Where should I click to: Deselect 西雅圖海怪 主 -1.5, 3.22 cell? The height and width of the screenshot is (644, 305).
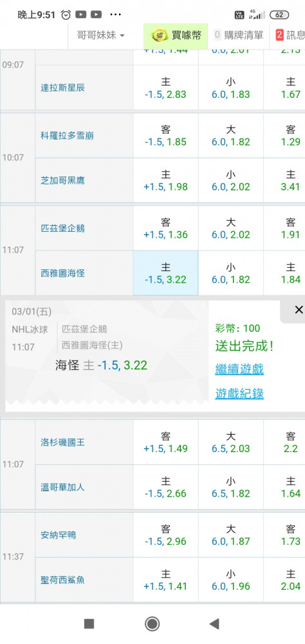click(165, 273)
